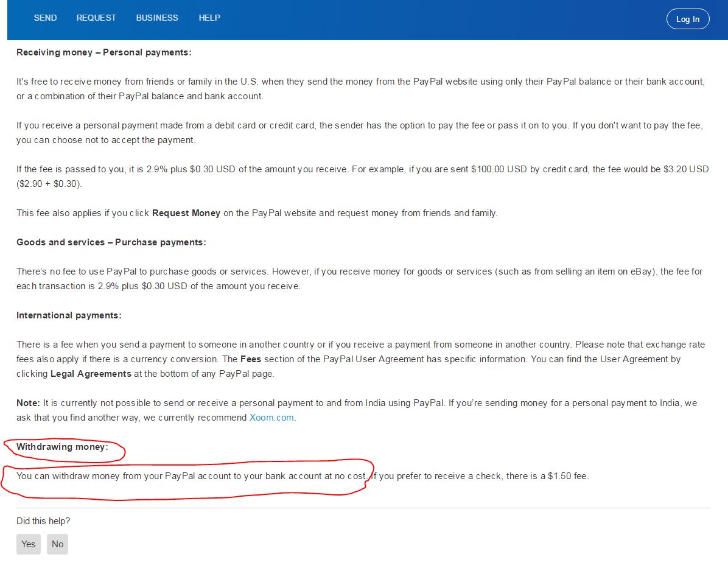
Task: Answer Yes to 'Did this help?'
Action: [29, 544]
